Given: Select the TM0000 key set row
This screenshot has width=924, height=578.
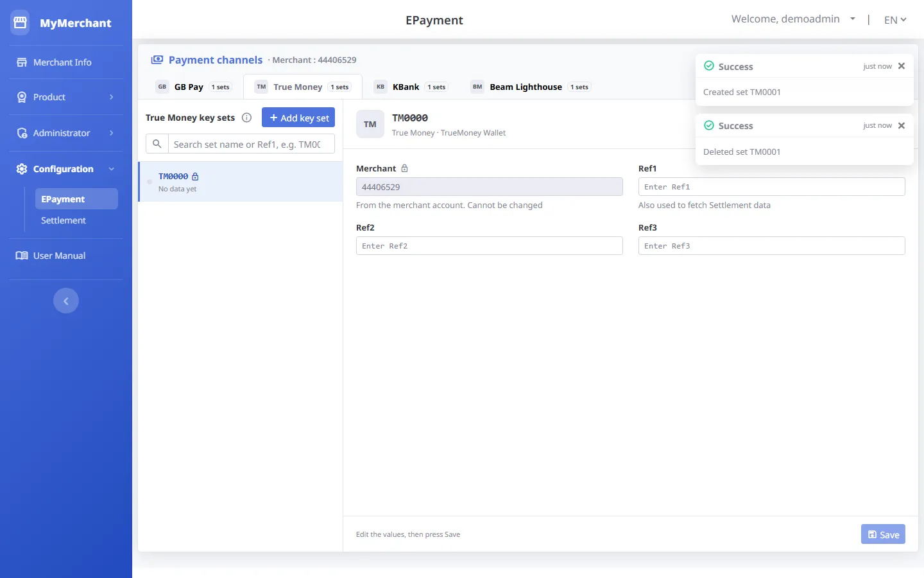Looking at the screenshot, I should click(241, 182).
